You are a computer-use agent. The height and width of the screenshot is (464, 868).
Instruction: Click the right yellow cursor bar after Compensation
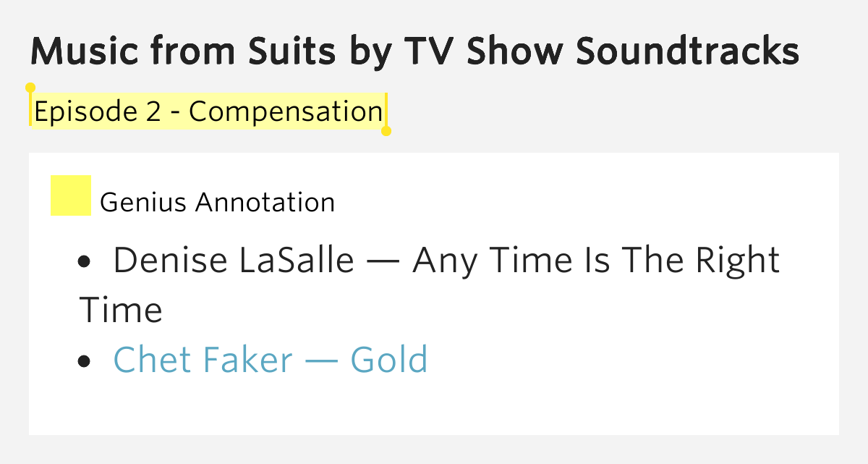(386, 109)
